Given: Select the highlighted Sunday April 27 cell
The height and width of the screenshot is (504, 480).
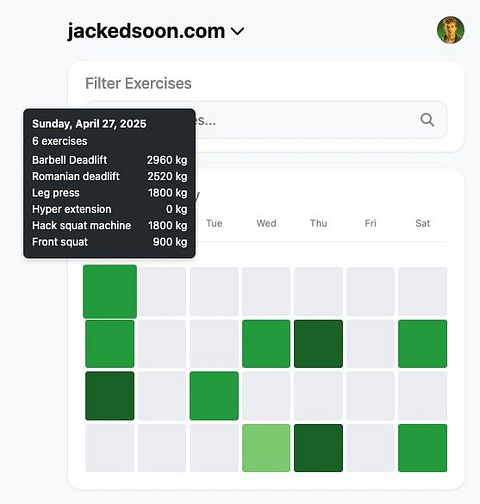Looking at the screenshot, I should tap(110, 291).
